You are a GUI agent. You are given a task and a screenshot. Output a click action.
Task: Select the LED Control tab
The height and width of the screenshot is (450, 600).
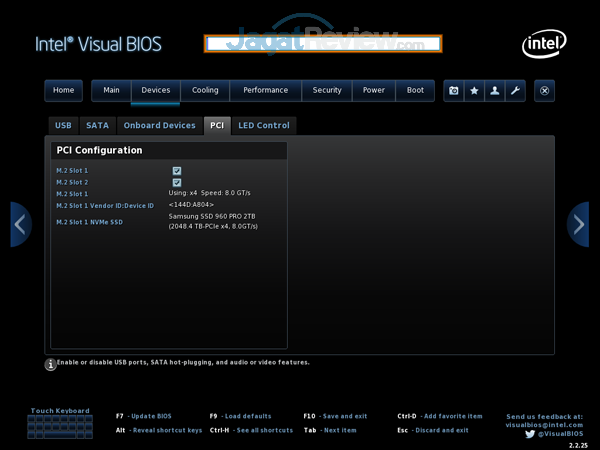pos(264,126)
